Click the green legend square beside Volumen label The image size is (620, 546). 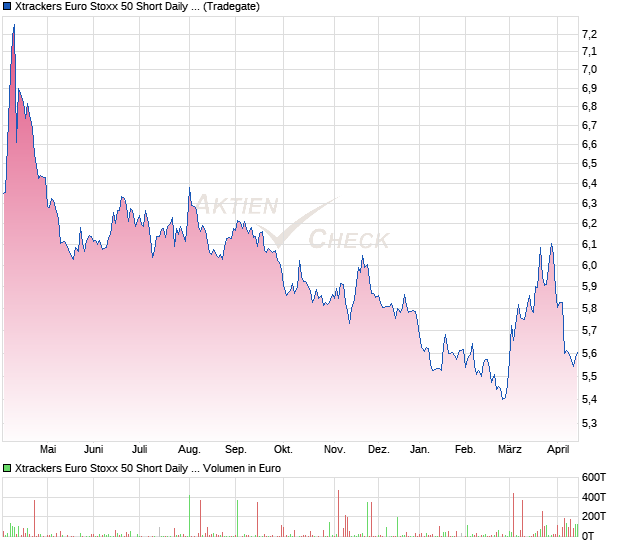click(x=7, y=469)
